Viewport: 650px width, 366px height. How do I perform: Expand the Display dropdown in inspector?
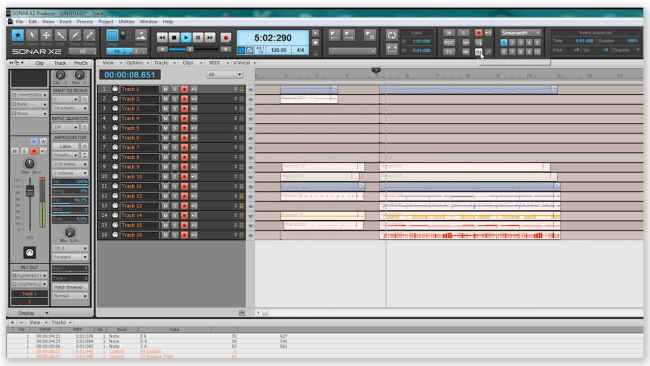[x=28, y=313]
